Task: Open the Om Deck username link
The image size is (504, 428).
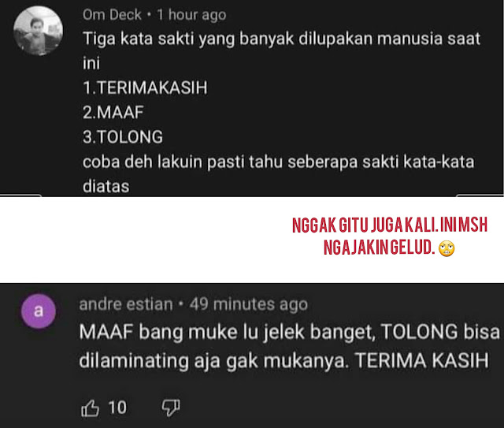Action: (112, 15)
